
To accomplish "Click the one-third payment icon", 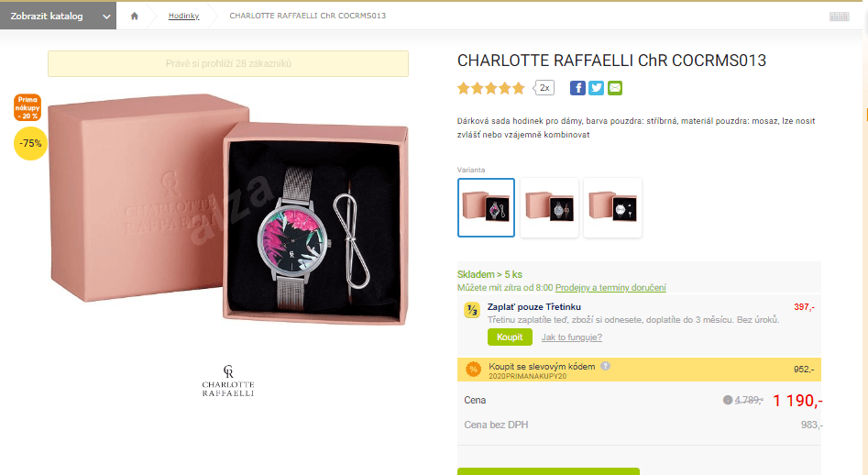I will 472,310.
